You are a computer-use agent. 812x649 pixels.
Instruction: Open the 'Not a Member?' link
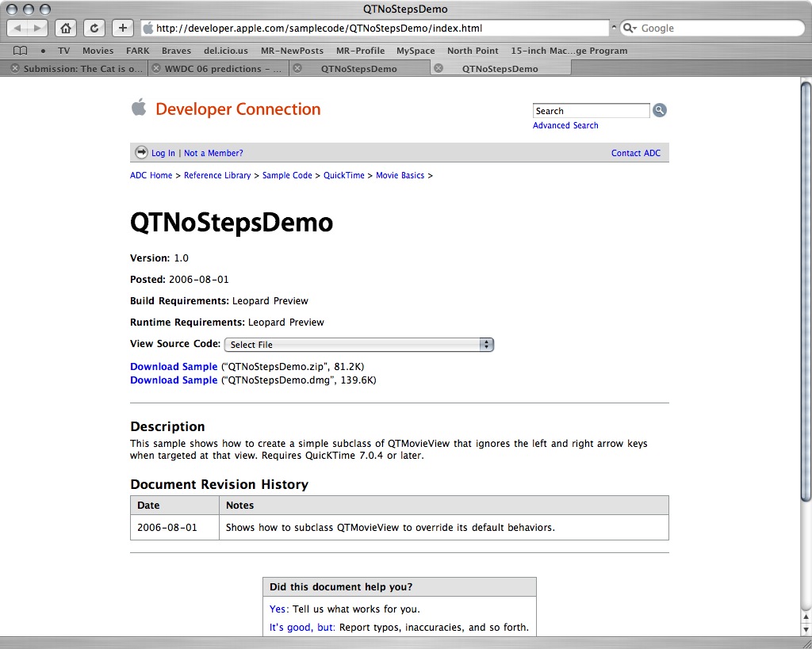213,153
